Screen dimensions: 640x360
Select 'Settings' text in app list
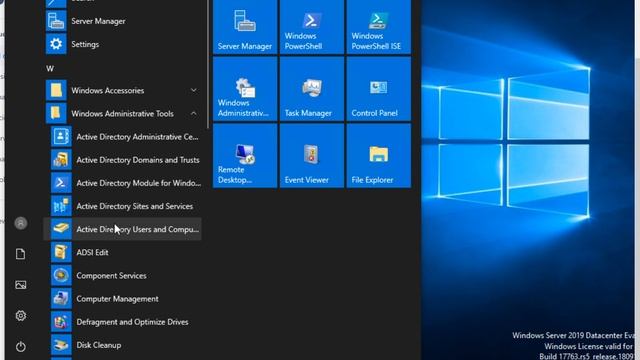click(85, 44)
